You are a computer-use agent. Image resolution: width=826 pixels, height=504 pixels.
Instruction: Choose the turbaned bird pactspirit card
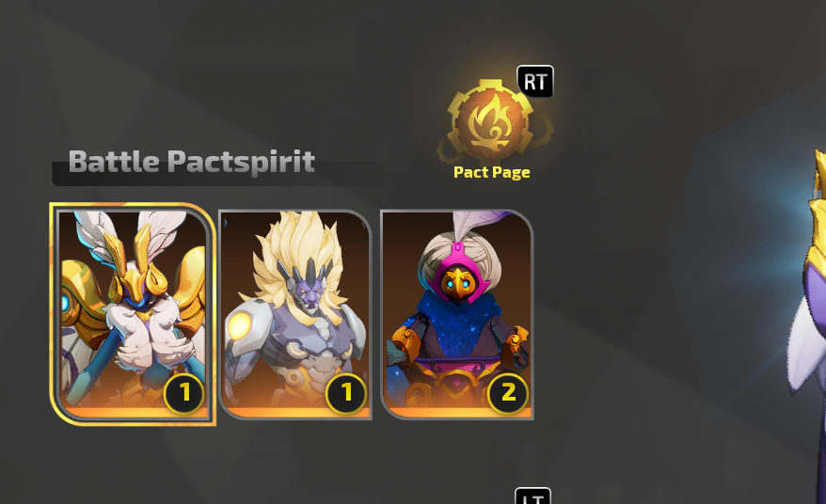[x=457, y=314]
